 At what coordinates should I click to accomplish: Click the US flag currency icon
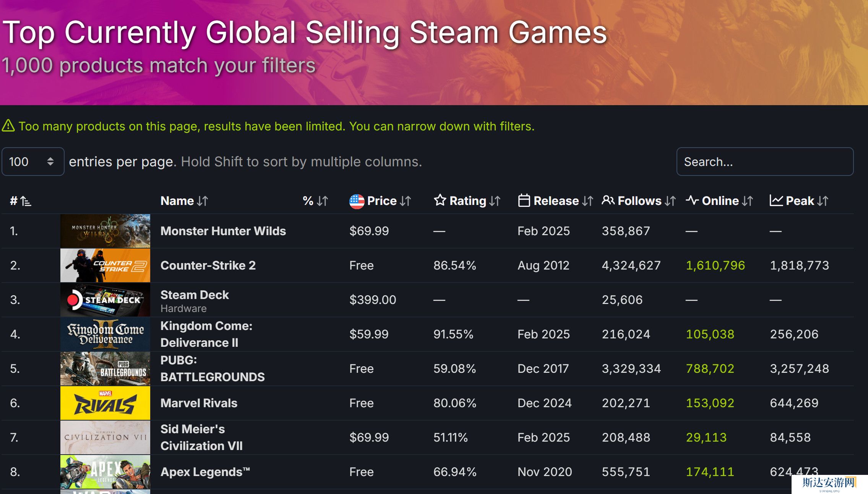click(x=357, y=201)
